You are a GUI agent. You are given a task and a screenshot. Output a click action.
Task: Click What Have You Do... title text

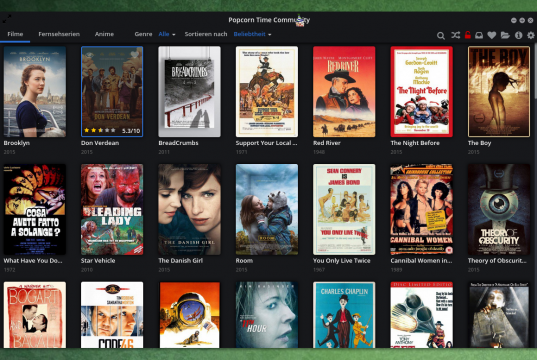33,261
